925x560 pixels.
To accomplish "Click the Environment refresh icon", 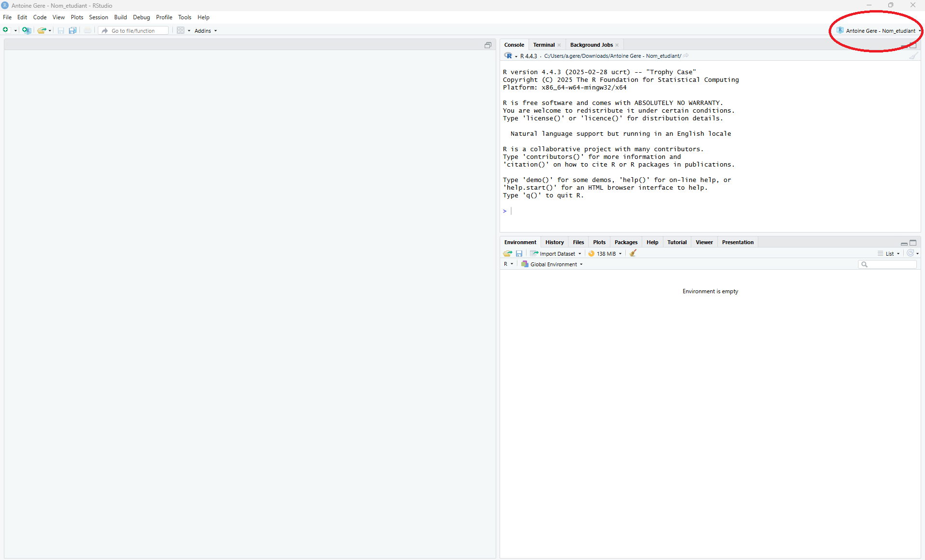I will point(910,253).
